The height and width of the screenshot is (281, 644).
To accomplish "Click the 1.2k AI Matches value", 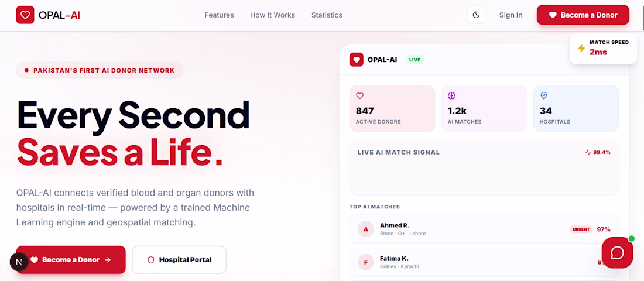I will (x=457, y=111).
